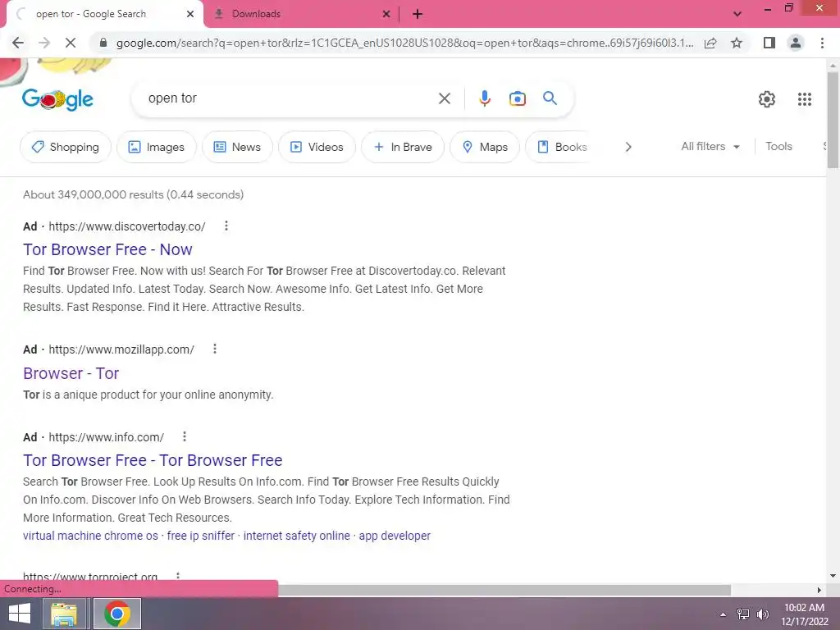Filter results by Images
Screen dimensions: 840x630
[x=157, y=147]
